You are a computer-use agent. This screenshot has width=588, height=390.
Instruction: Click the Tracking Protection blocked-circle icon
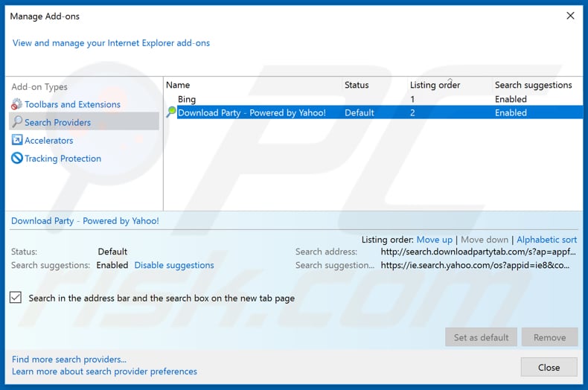pos(17,158)
